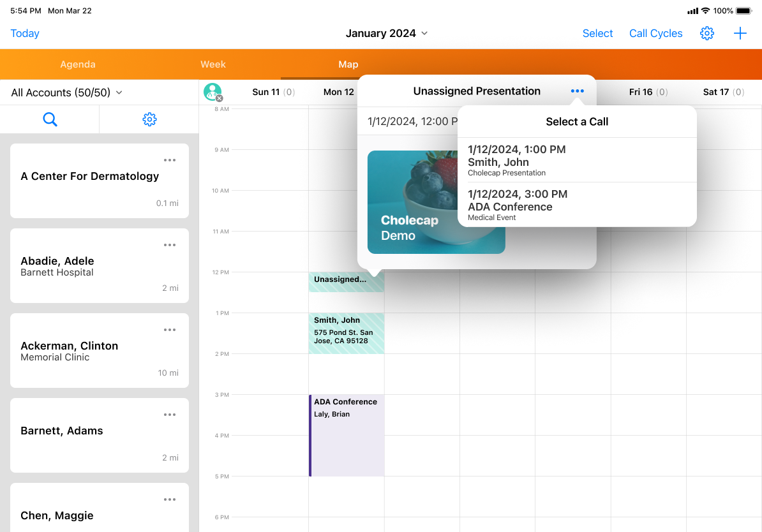Click the search magnifier in accounts panel
This screenshot has width=762, height=532.
click(50, 119)
